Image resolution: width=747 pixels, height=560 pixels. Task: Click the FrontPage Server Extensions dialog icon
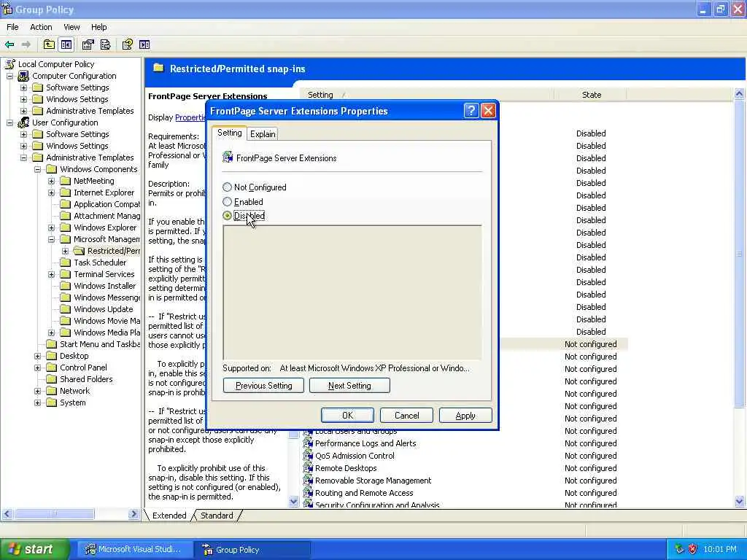click(228, 157)
